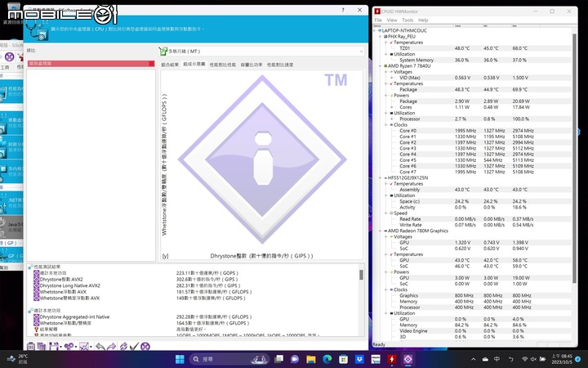Image resolution: width=588 pixels, height=368 pixels.
Task: Select the Video Engine utilization row
Action: pyautogui.click(x=473, y=331)
